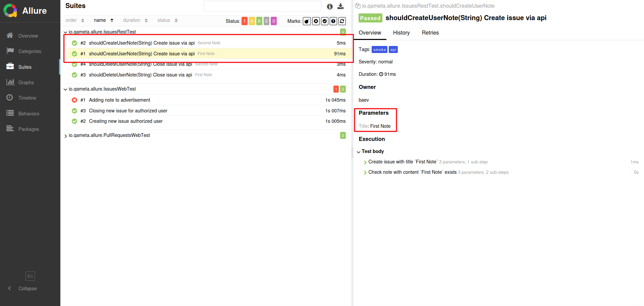Switch to the History tab
The image size is (644, 306).
[x=401, y=33]
